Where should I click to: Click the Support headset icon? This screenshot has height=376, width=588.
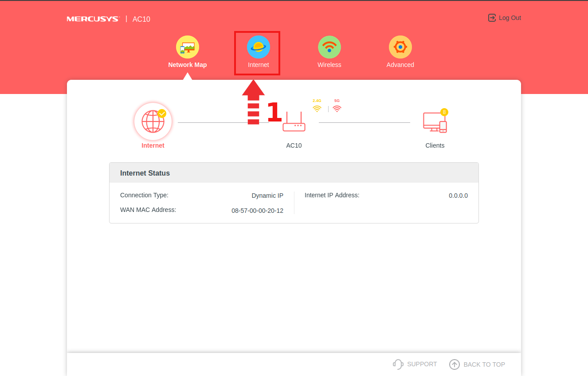(x=398, y=364)
